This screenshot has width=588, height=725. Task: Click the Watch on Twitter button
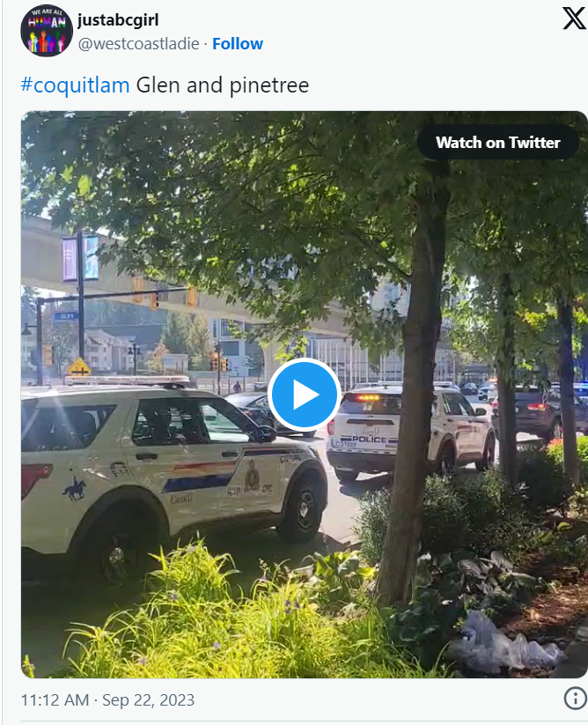coord(497,143)
